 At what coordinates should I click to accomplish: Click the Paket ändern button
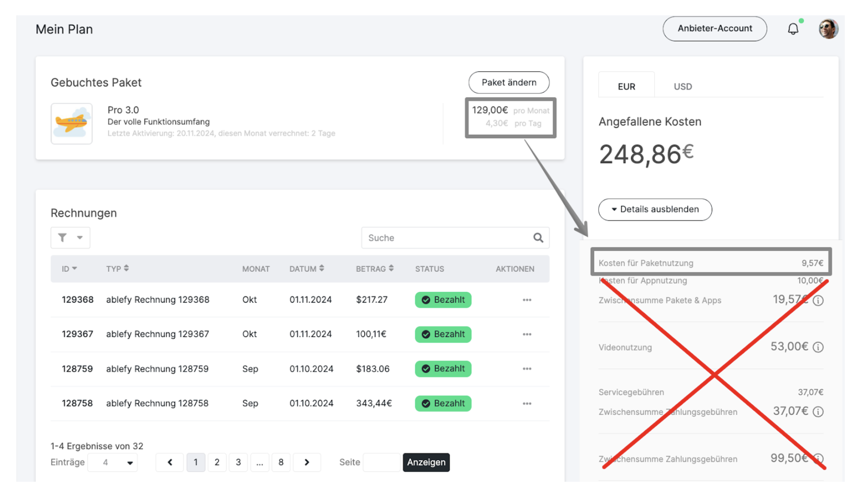click(x=508, y=82)
